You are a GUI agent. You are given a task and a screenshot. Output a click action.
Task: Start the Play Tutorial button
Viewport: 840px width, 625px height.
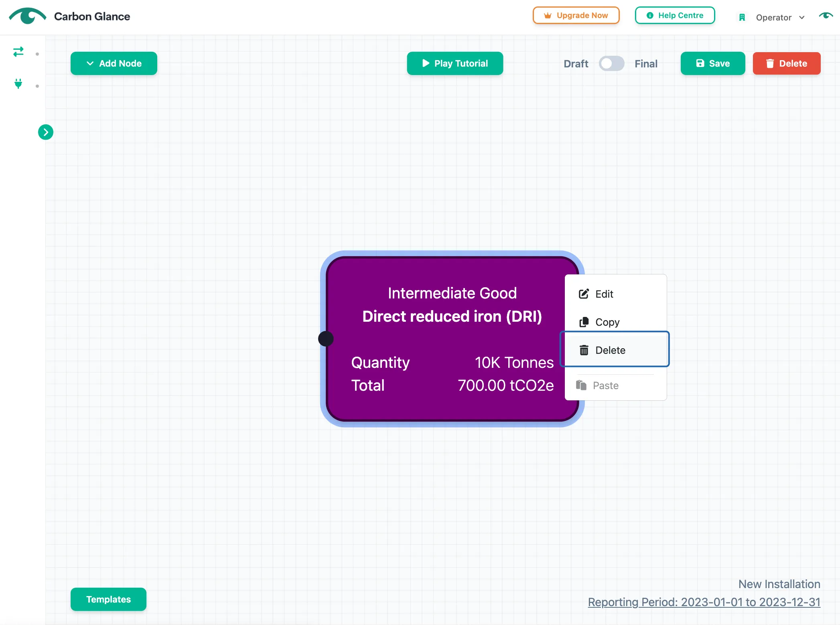click(455, 63)
